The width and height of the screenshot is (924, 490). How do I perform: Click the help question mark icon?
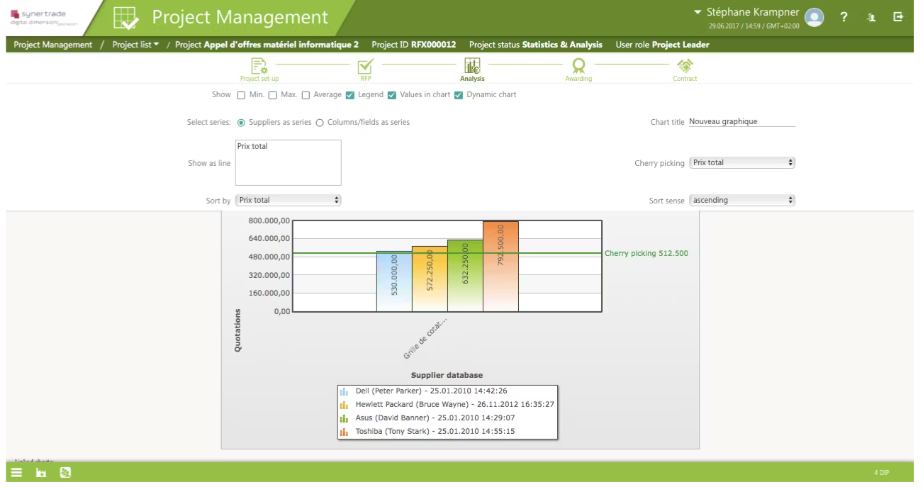click(x=844, y=17)
